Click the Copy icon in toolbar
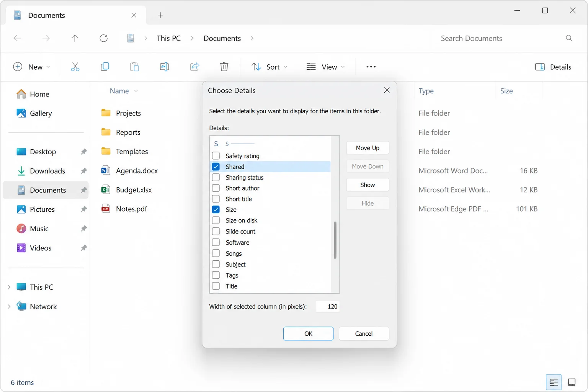 coord(105,67)
